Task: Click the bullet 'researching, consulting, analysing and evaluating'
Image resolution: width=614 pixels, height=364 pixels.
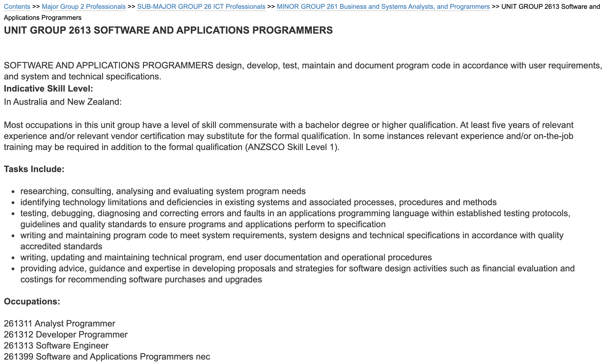Action: pos(163,191)
